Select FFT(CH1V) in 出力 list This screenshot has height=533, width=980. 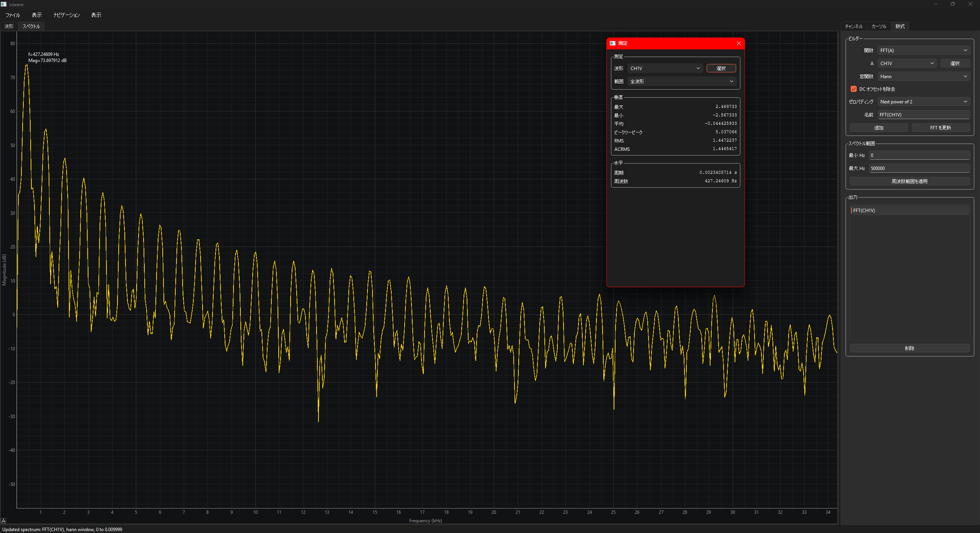click(910, 210)
